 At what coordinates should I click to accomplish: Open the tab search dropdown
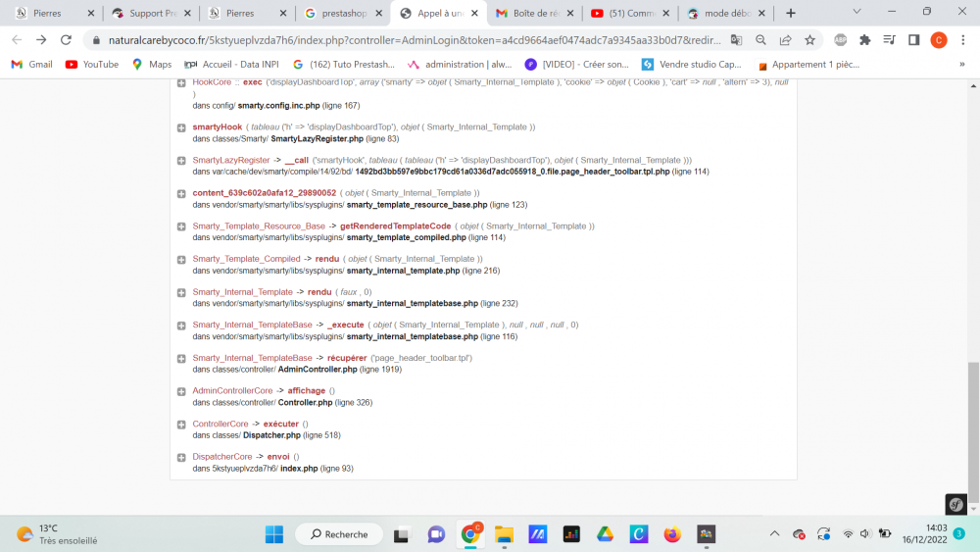(x=857, y=12)
